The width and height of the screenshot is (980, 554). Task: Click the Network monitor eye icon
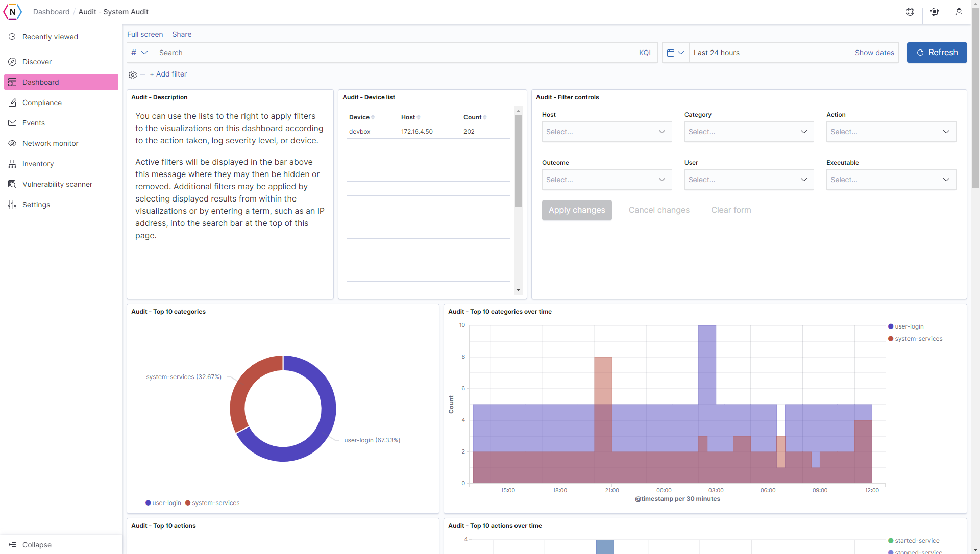[x=12, y=143]
